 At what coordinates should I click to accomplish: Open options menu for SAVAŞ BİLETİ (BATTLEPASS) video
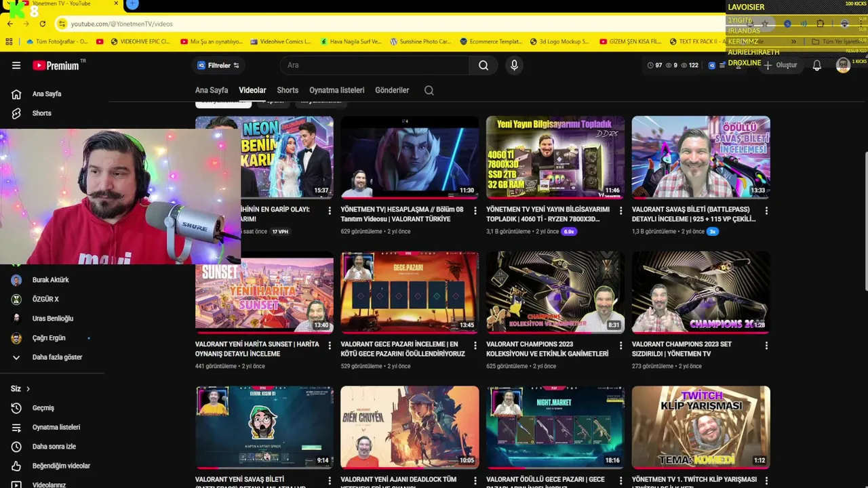(x=766, y=211)
